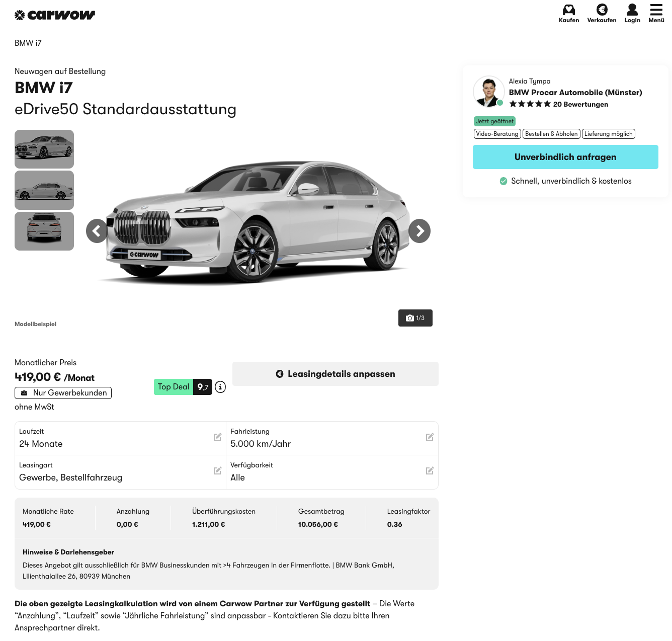Click Leasingdetails anpassen button
This screenshot has width=672, height=641.
[335, 374]
